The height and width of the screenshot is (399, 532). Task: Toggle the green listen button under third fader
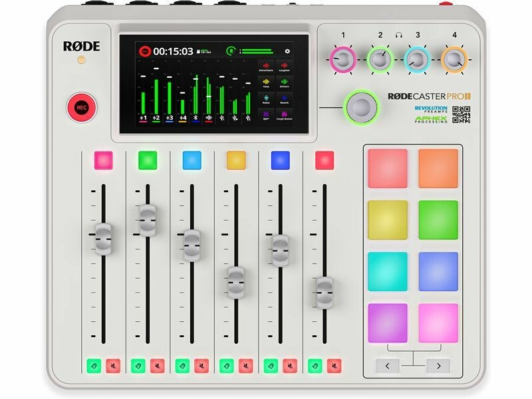(x=182, y=366)
